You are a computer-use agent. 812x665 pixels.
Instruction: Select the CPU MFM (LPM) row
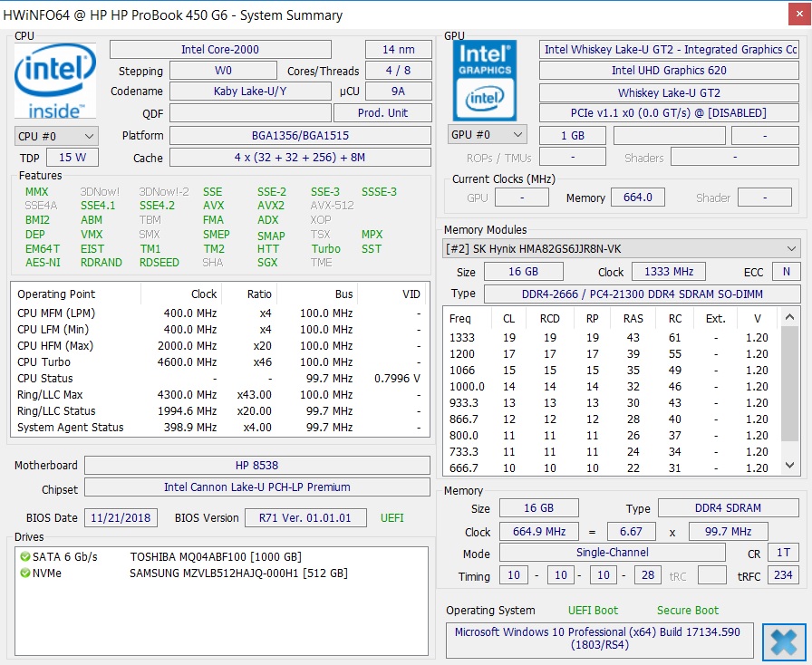[x=220, y=313]
